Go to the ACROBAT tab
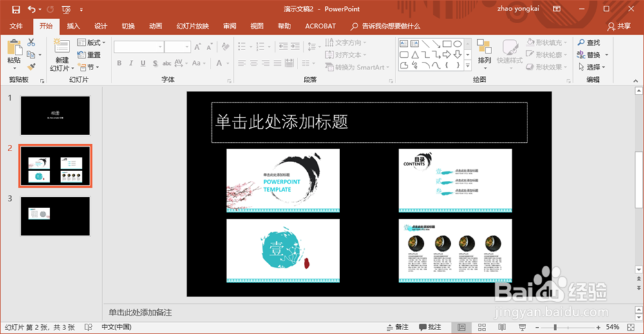The height and width of the screenshot is (334, 644). point(320,26)
